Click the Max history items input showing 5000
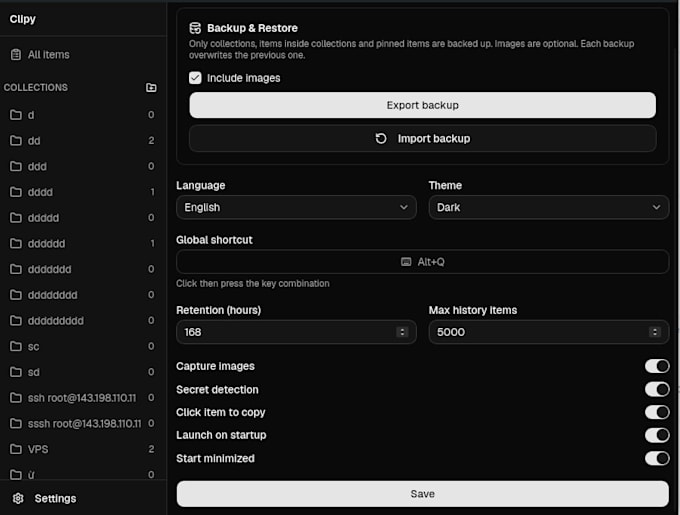Screen dimensions: 680x515 coord(549,332)
